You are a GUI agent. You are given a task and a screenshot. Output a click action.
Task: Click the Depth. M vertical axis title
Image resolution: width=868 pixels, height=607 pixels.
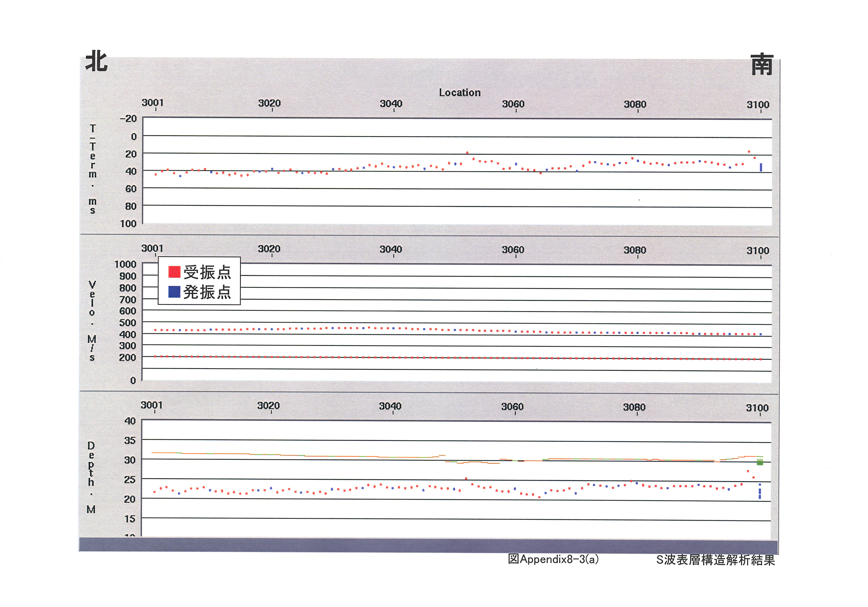(x=91, y=477)
